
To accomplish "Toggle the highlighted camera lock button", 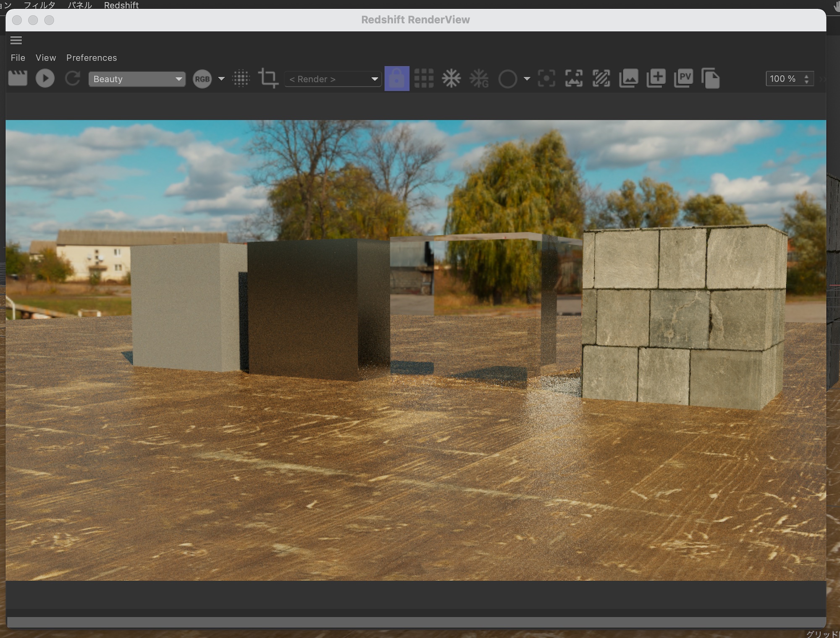I will pyautogui.click(x=396, y=78).
